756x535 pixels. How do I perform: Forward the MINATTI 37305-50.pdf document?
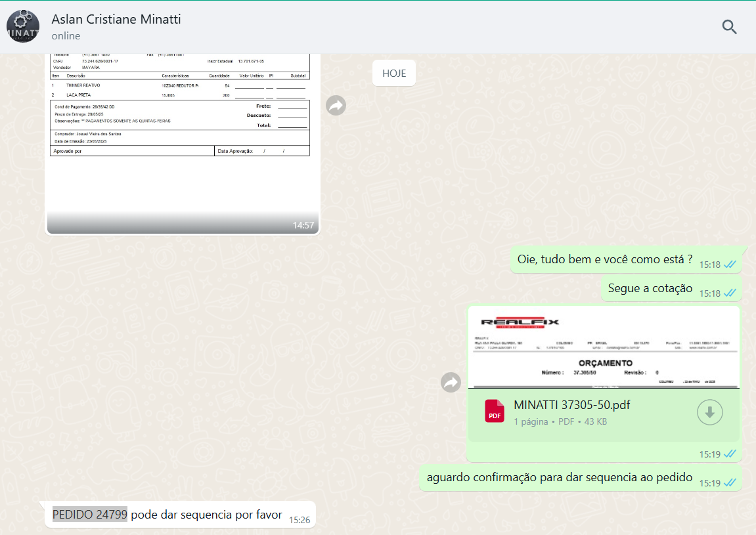pyautogui.click(x=451, y=383)
